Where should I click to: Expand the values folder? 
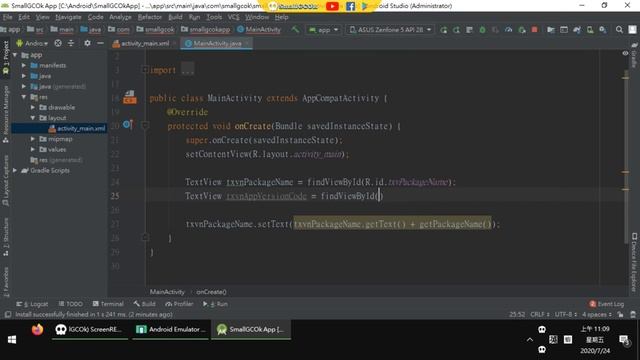33,149
